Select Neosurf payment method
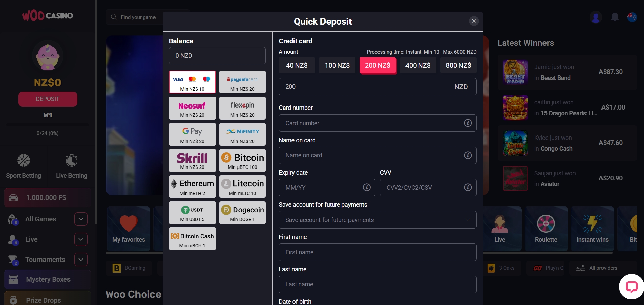Viewport: 644px width, 305px height. point(192,108)
